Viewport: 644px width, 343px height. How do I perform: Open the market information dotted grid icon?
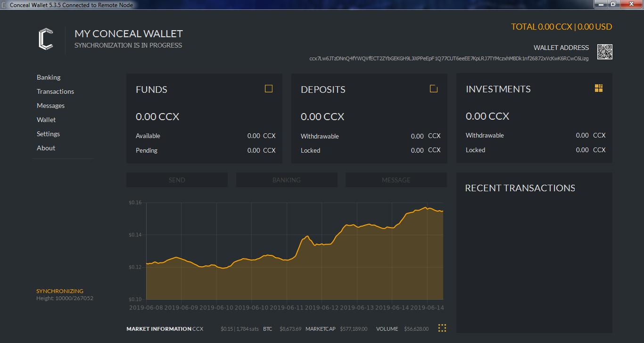coord(442,328)
